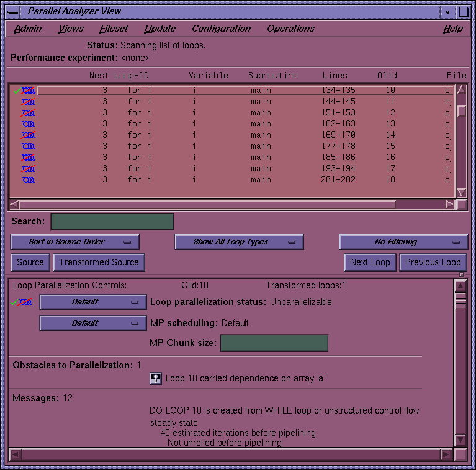Click the loop list vertical scrollbar thumb
Image resolution: width=476 pixels, height=470 pixels.
pos(462,111)
